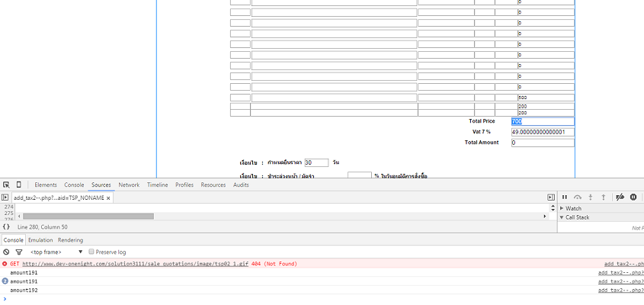Open the Resources panel

[x=213, y=185]
